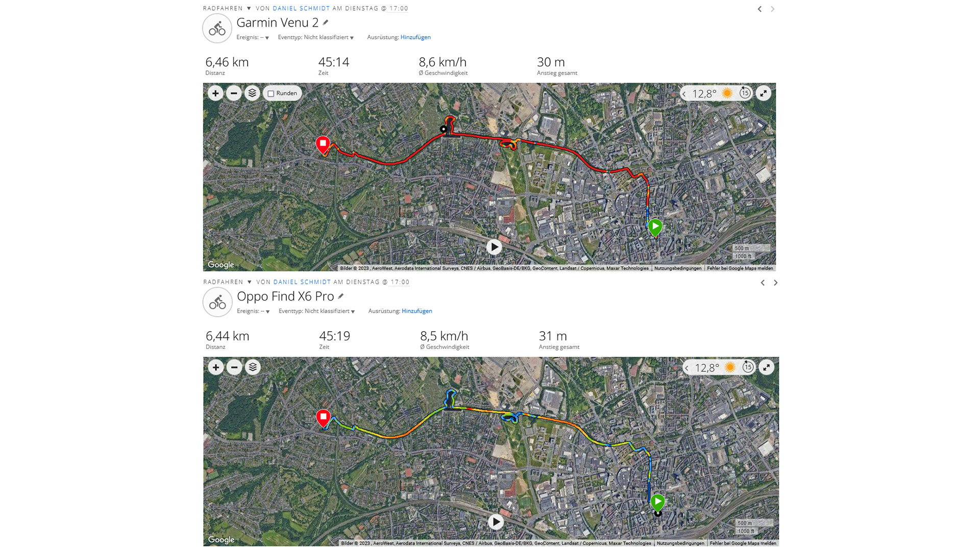
Task: Click the red finish marker on Garmin map
Action: click(x=323, y=144)
